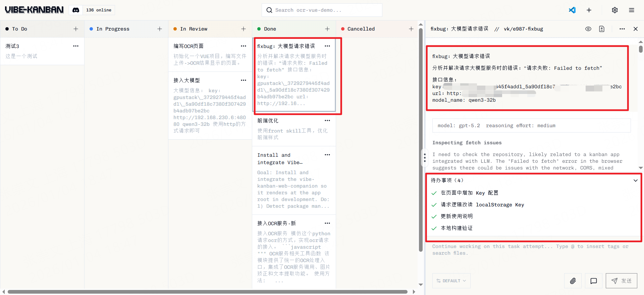
Task: Open project in VS Code icon
Action: (572, 10)
